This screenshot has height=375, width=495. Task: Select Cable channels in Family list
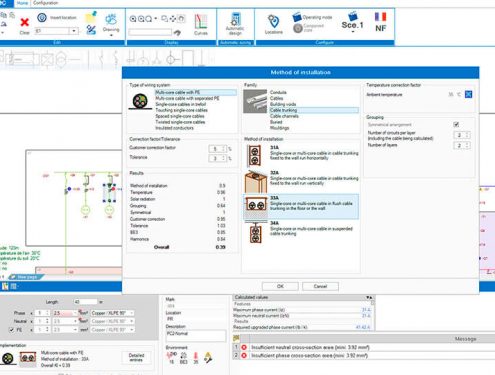[284, 116]
